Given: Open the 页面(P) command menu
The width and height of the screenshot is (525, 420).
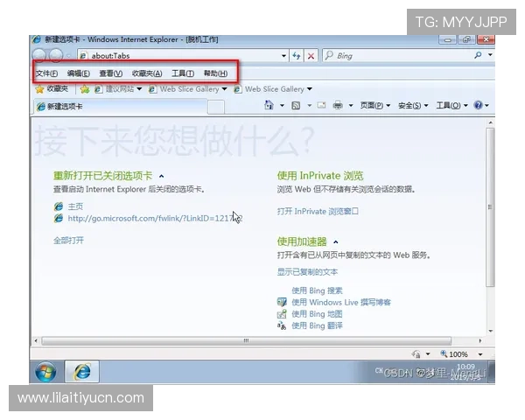Looking at the screenshot, I should pyautogui.click(x=375, y=106).
